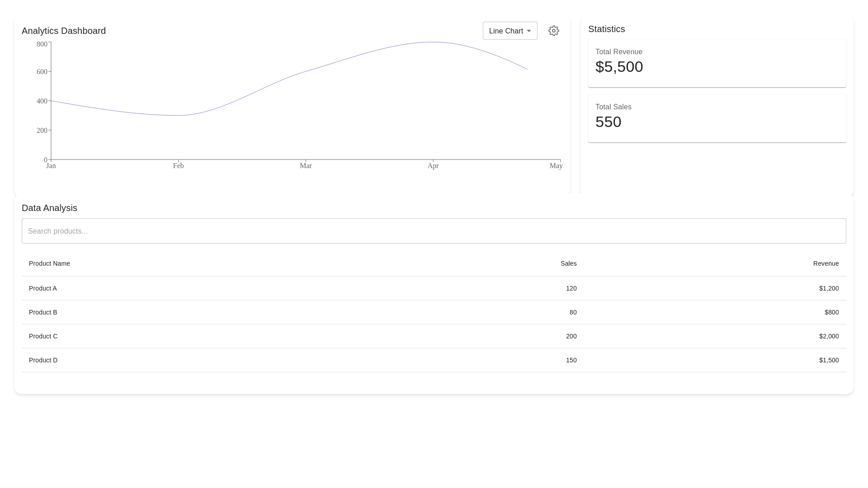Select the Product C table row
This screenshot has width=868, height=488.
click(43, 336)
